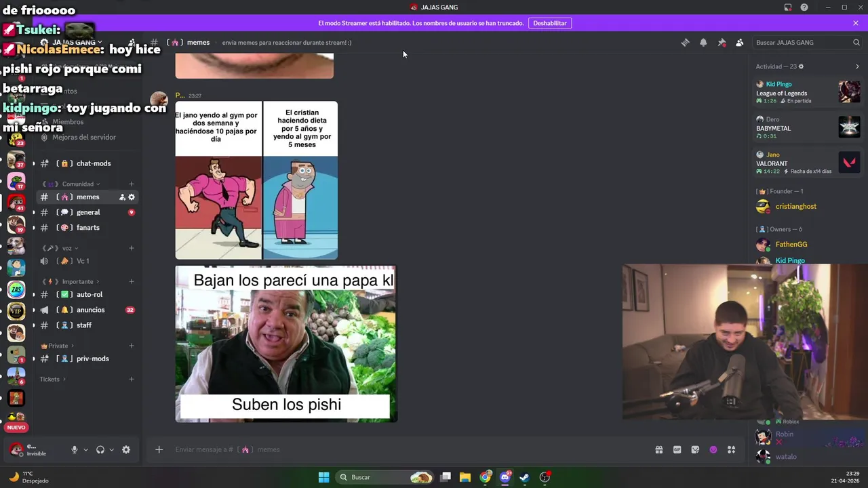Open the sticker picker
868x488 pixels.
(x=695, y=449)
